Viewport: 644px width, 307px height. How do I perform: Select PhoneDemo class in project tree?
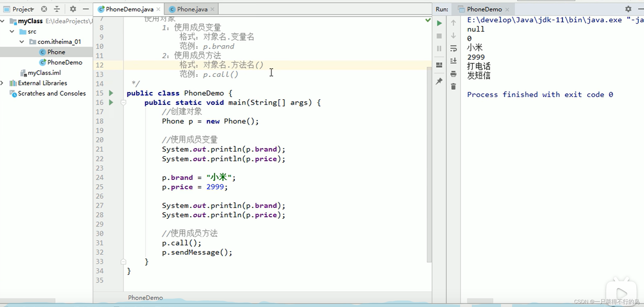[x=64, y=62]
